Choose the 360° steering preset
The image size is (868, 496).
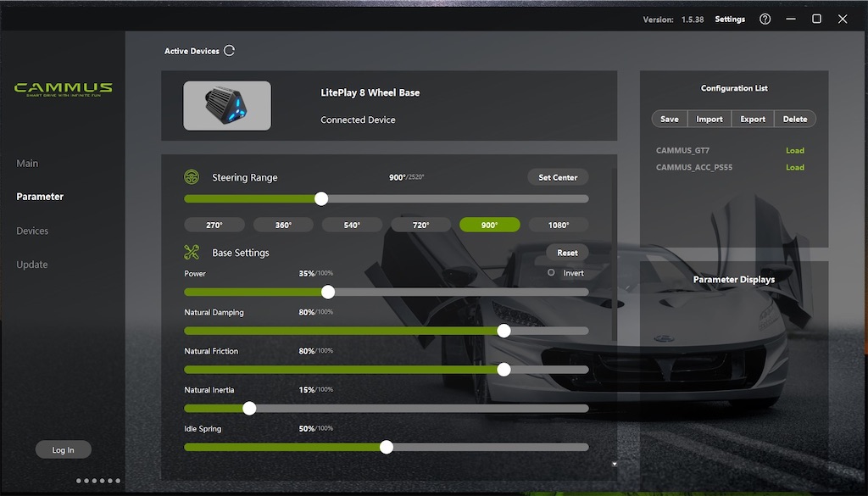coord(283,225)
